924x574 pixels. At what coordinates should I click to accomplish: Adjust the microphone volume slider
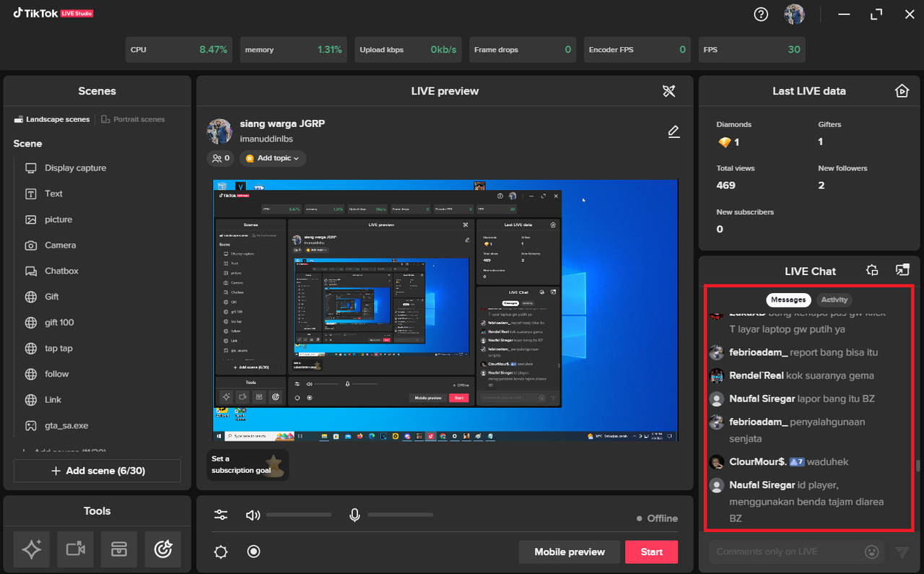[401, 515]
